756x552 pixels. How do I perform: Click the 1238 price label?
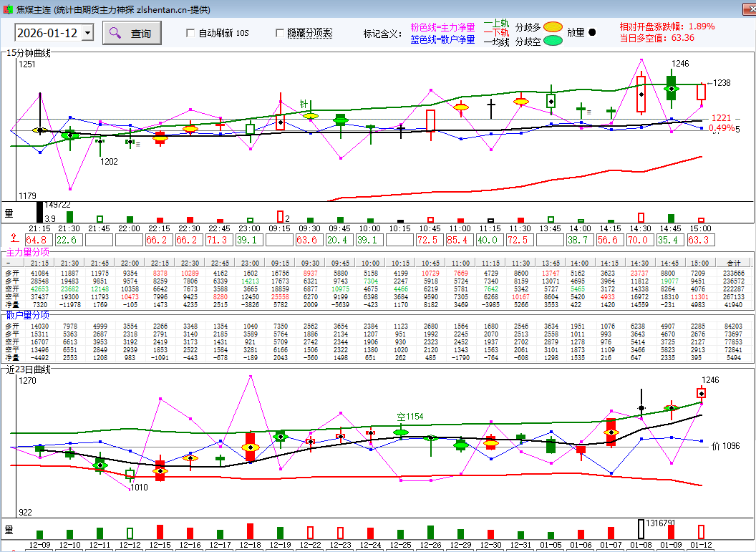click(722, 83)
